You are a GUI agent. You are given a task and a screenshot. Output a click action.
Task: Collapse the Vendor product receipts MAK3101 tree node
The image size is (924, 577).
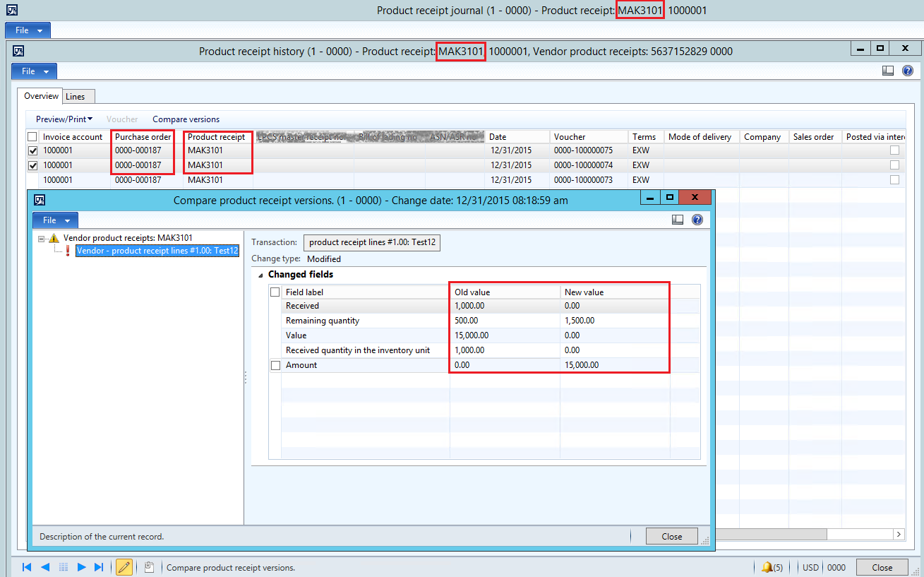pyautogui.click(x=42, y=239)
